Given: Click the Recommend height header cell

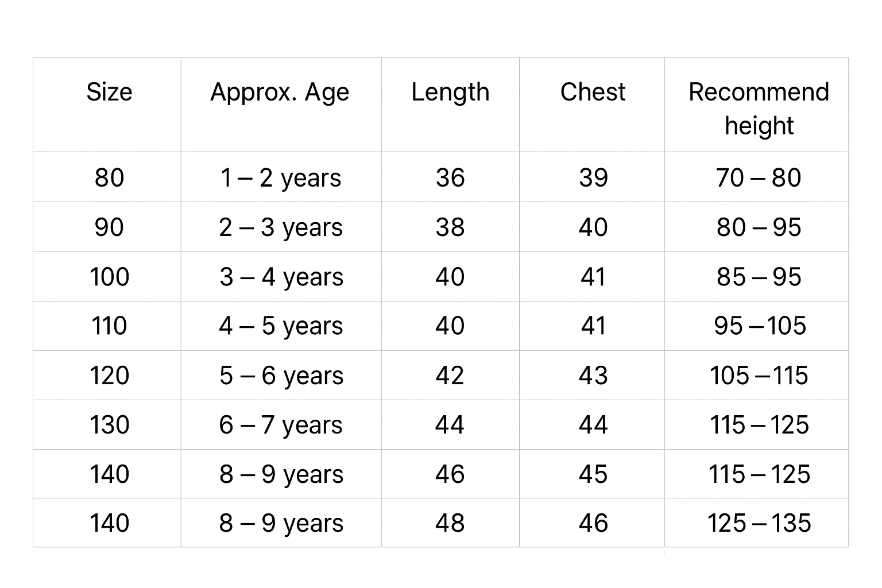Looking at the screenshot, I should 759,108.
